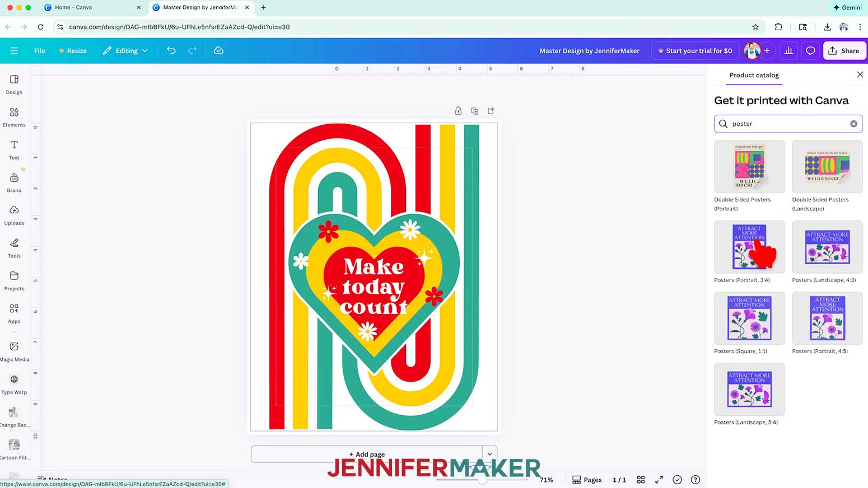Click the 71% zoom level

pyautogui.click(x=546, y=480)
